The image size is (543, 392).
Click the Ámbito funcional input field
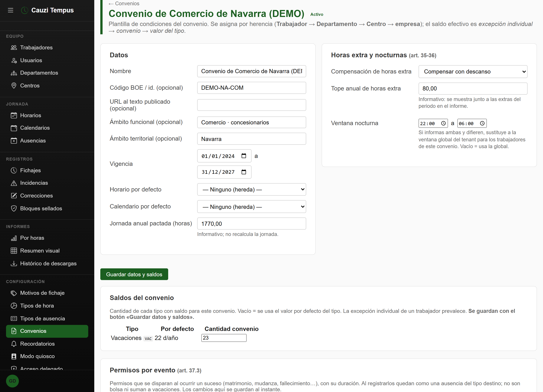251,122
